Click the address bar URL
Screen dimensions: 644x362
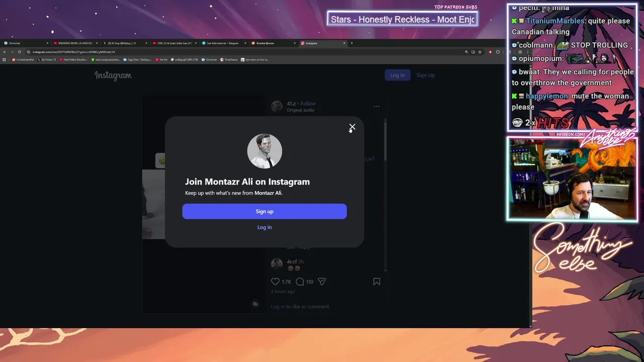point(73,52)
